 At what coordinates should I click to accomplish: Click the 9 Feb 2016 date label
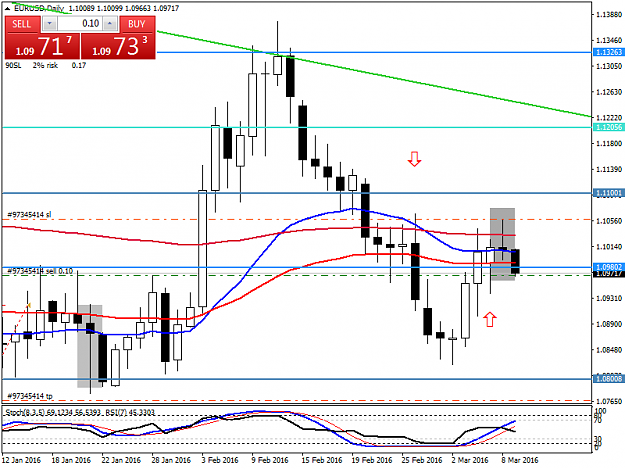pos(270,460)
